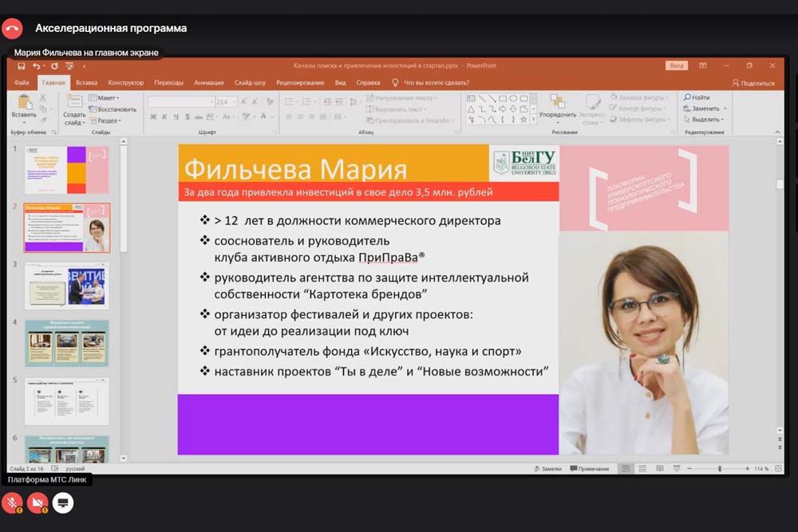798x532 pixels.
Task: Click the Поделиться share button
Action: pyautogui.click(x=753, y=83)
